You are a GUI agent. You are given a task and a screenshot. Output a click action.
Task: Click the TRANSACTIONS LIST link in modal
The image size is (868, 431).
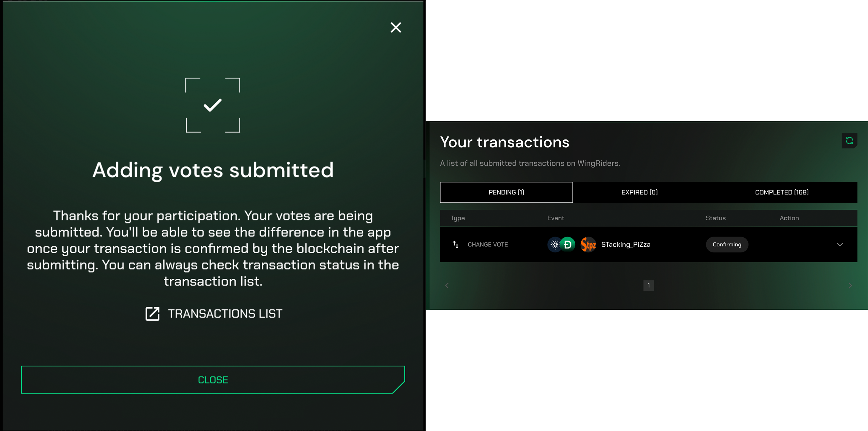[x=213, y=313]
